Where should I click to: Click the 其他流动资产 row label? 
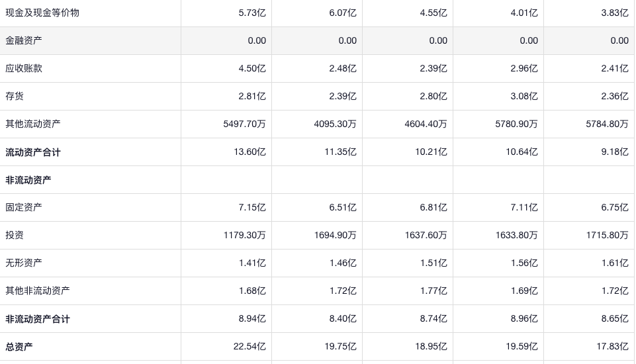33,124
